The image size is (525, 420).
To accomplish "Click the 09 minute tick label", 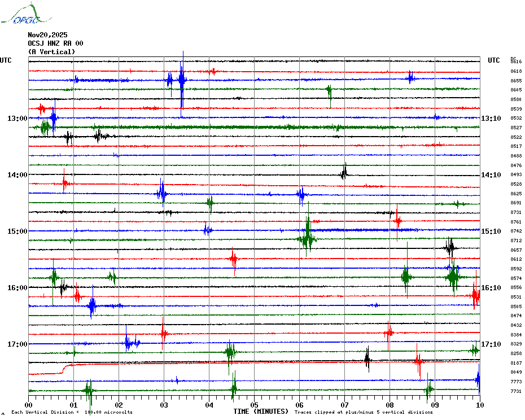I will 435,405.
